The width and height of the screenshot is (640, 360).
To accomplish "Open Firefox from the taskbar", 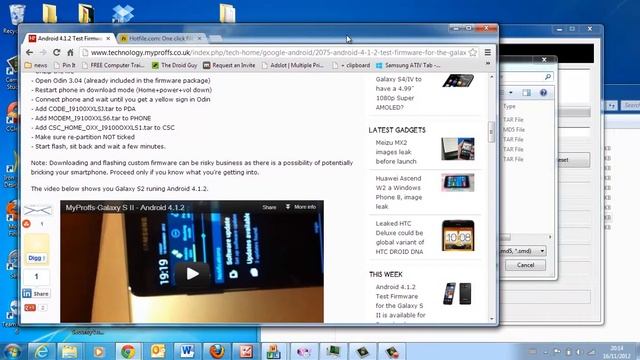I will click(x=217, y=351).
